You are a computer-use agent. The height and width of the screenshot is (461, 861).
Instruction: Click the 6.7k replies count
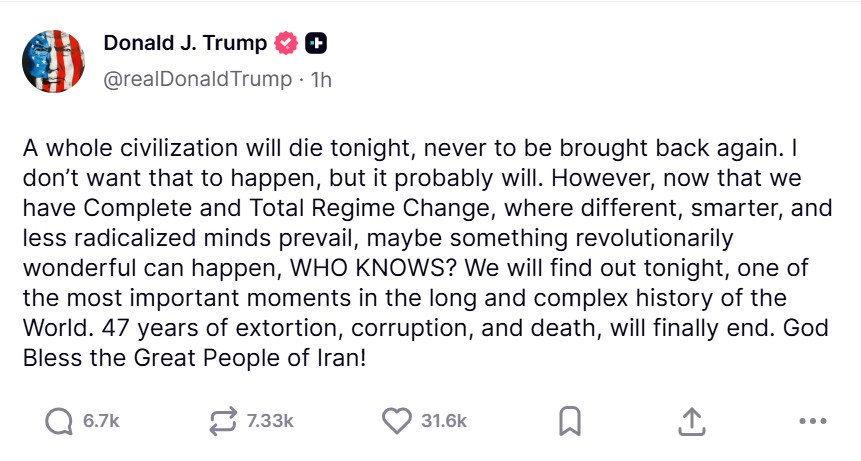pos(101,422)
